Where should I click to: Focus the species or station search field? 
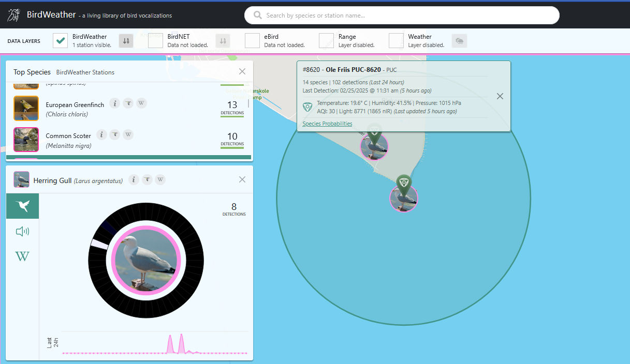tap(402, 16)
